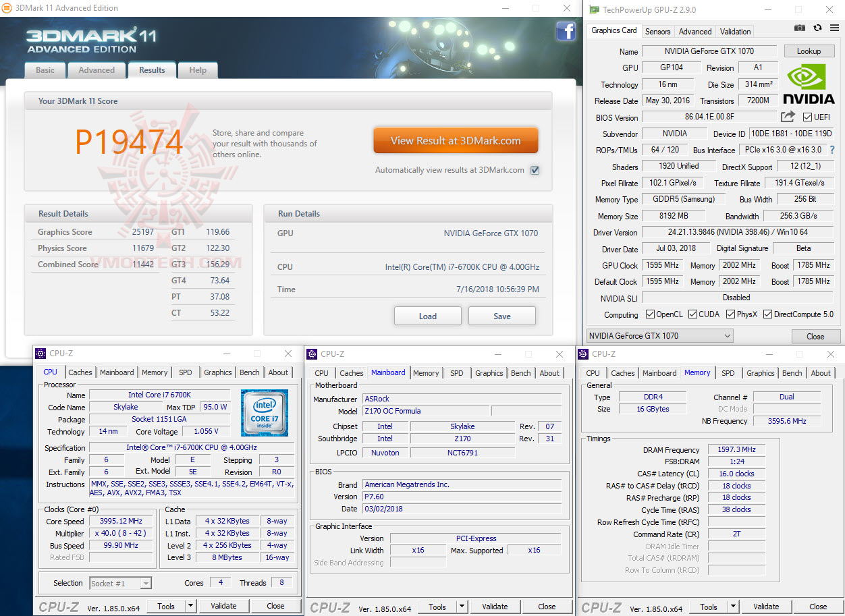Click the Memory Size value 8192 MB
The height and width of the screenshot is (616, 845).
coord(674,216)
